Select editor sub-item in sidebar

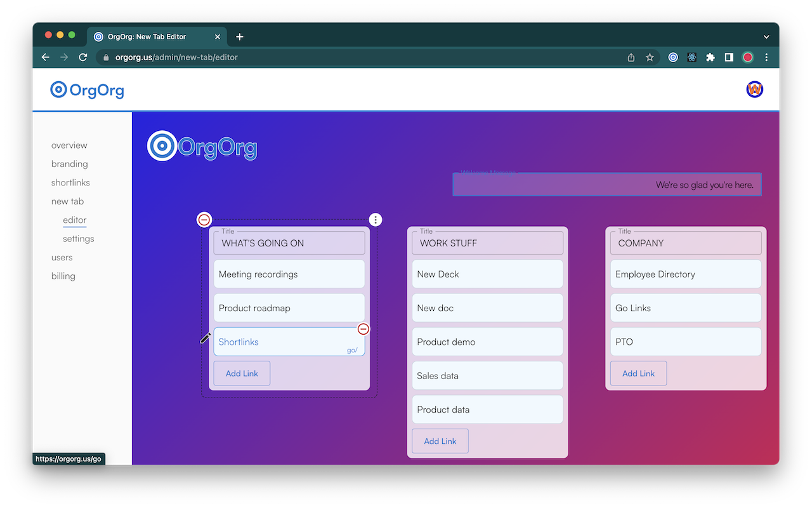74,220
